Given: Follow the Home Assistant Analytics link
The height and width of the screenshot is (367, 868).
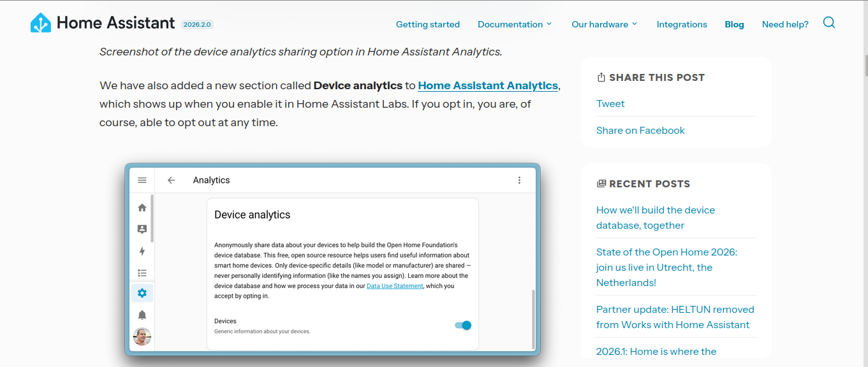Looking at the screenshot, I should 488,85.
